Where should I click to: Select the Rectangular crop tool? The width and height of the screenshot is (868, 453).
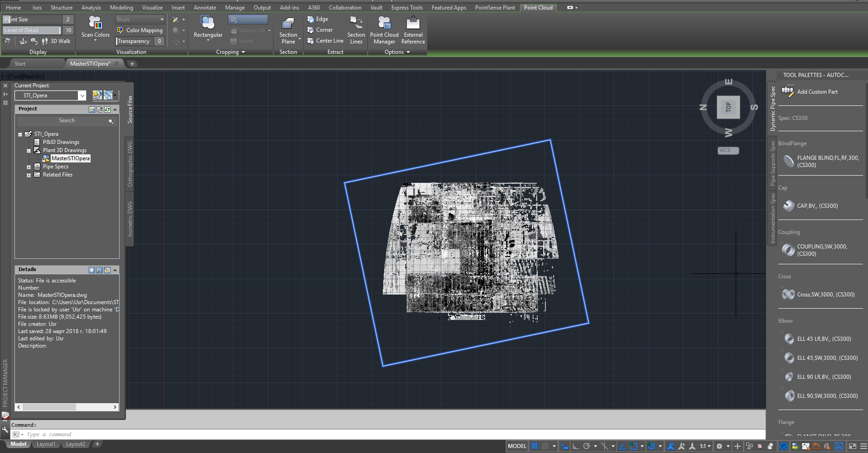click(x=208, y=28)
